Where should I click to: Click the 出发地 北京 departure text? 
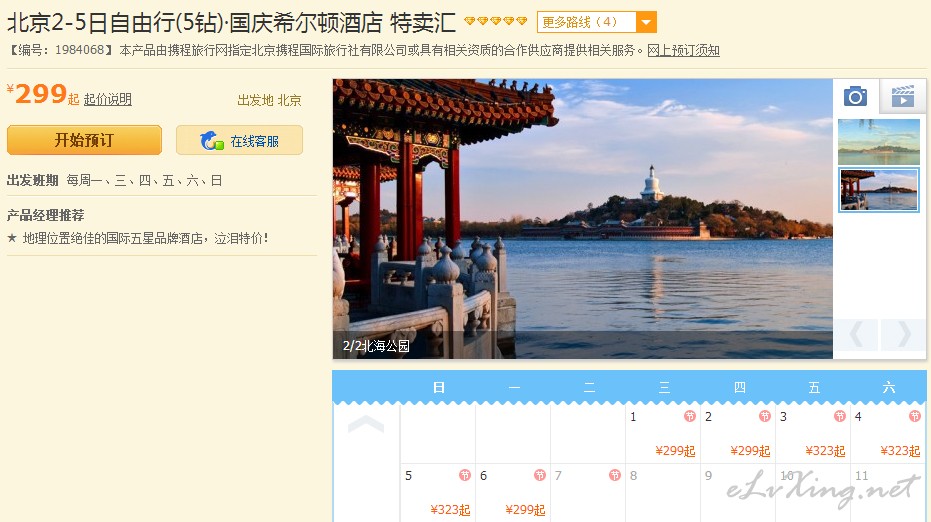click(x=270, y=100)
